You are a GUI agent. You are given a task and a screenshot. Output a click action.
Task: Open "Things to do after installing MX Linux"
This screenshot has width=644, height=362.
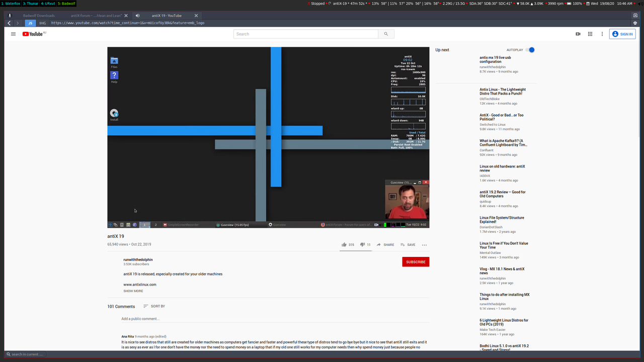505,297
